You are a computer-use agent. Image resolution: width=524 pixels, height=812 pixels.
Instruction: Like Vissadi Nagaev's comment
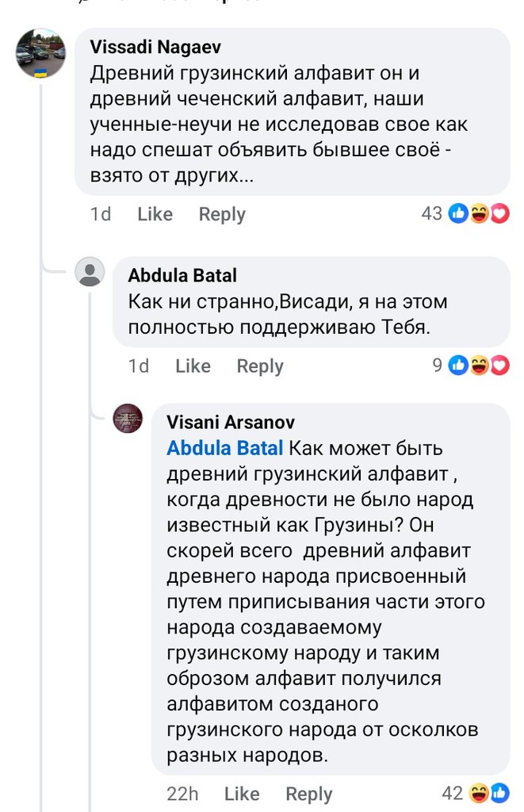pos(155,214)
